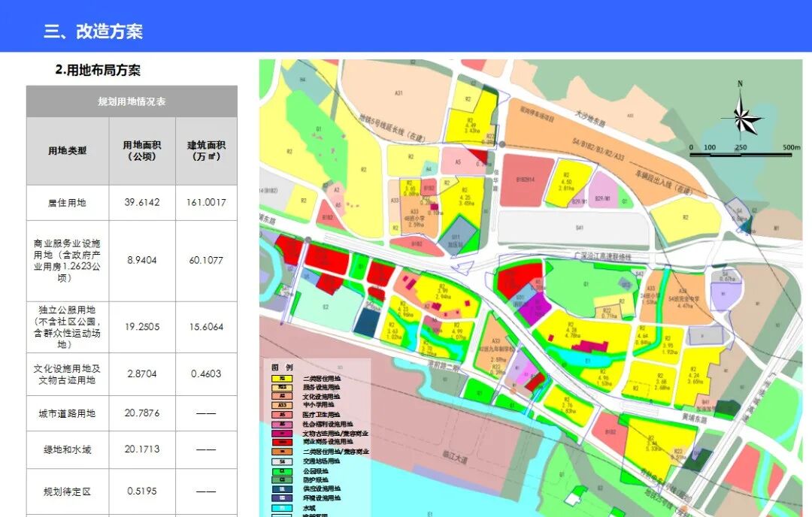Click the 文物古迹用地/兼容商业 legend swatch

click(x=282, y=434)
